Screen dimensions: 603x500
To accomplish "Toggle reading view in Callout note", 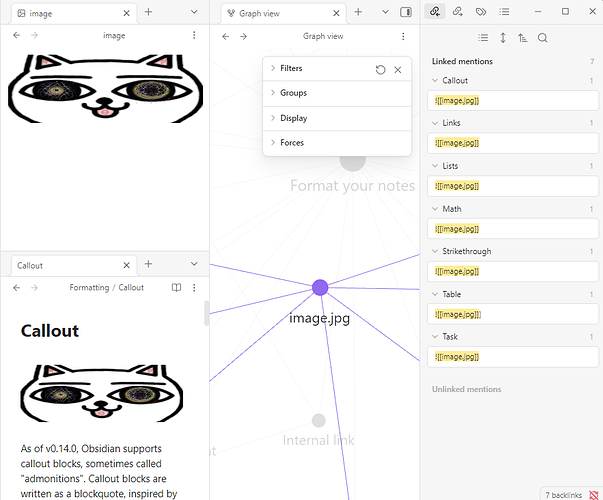I will 176,288.
